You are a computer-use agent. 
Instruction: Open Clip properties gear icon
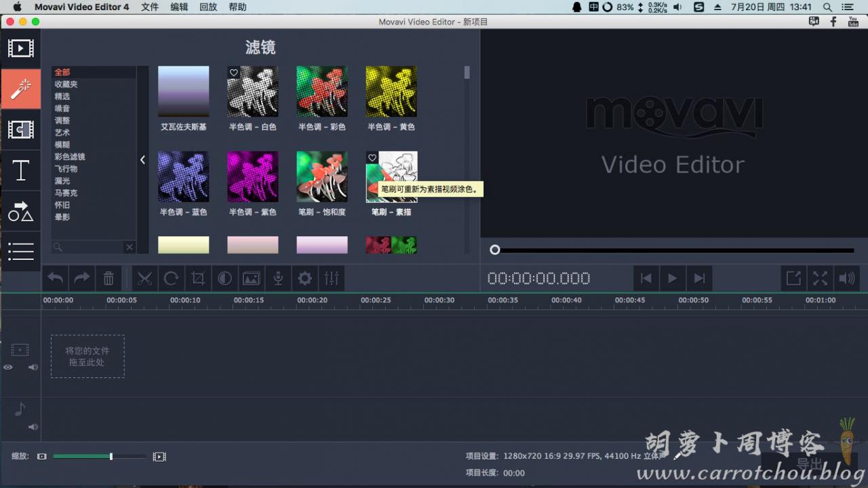(x=305, y=278)
